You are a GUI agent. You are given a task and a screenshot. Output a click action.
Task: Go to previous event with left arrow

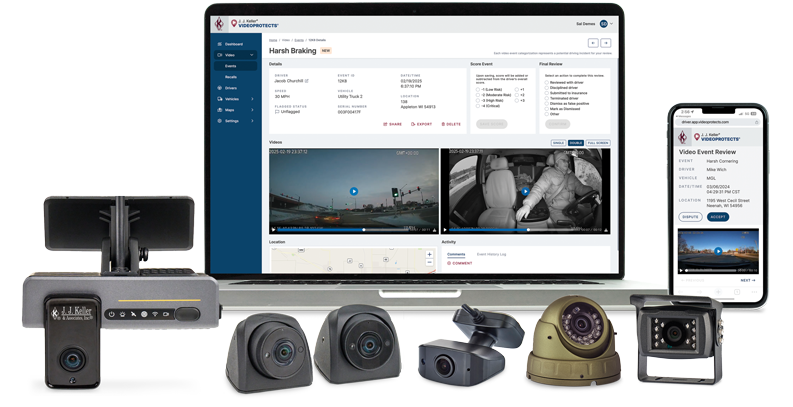[593, 43]
